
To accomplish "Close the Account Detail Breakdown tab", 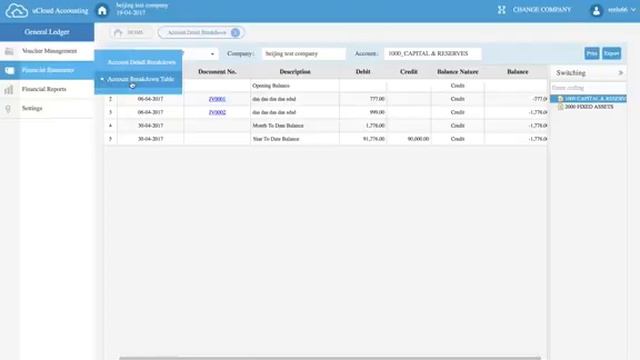I will (236, 33).
